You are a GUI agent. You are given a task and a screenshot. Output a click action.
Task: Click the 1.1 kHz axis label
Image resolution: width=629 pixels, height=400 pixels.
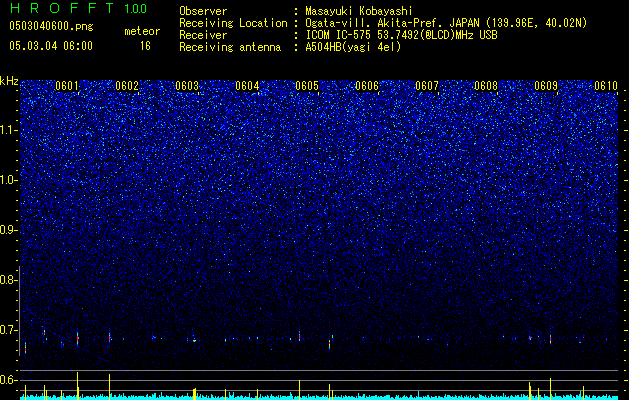[x=8, y=130]
